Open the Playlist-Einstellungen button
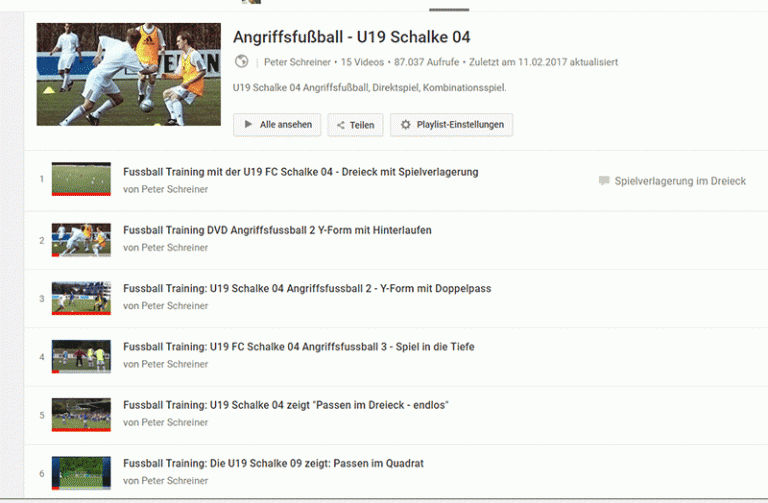The image size is (768, 503). (x=452, y=125)
